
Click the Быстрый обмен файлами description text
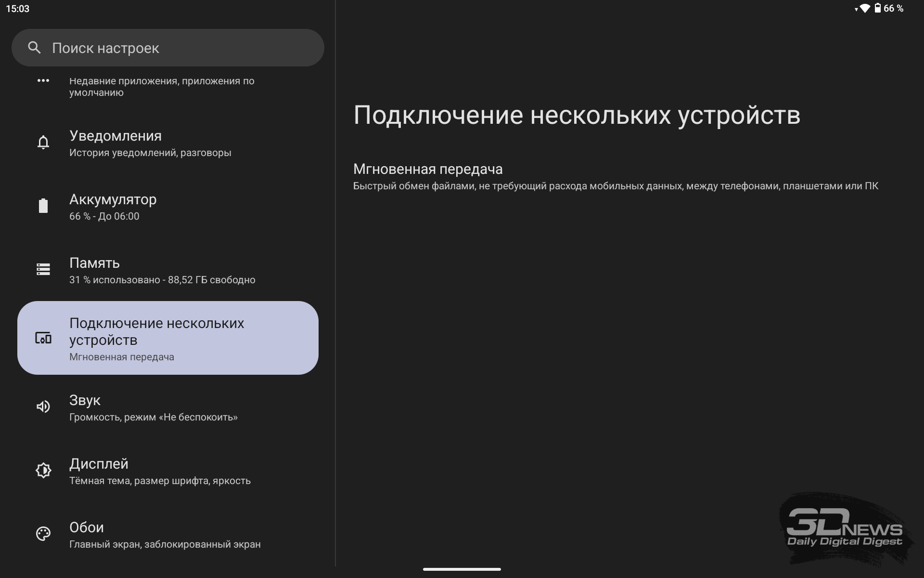tap(616, 186)
